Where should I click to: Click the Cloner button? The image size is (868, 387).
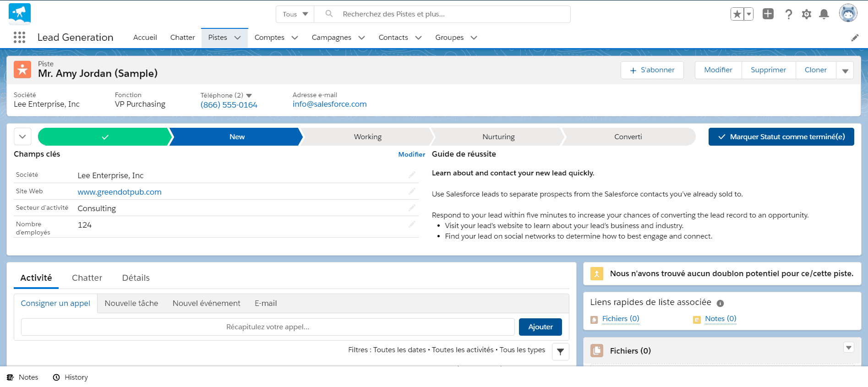[x=816, y=70]
